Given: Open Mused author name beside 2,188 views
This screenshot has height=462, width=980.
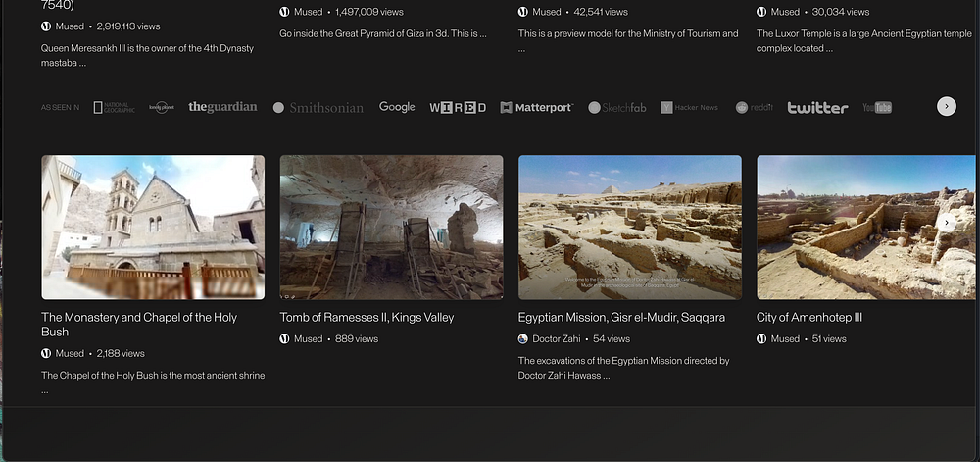Looking at the screenshot, I should click(x=70, y=353).
